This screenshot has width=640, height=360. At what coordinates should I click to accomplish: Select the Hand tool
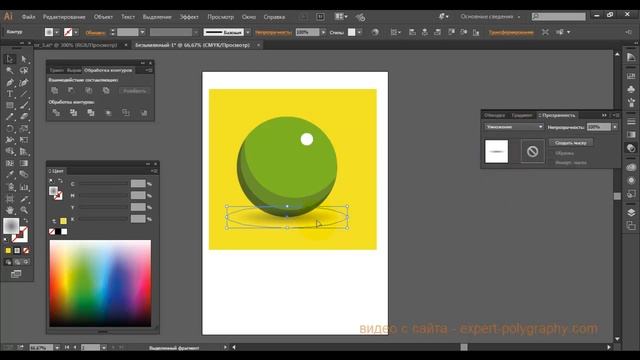click(x=10, y=210)
